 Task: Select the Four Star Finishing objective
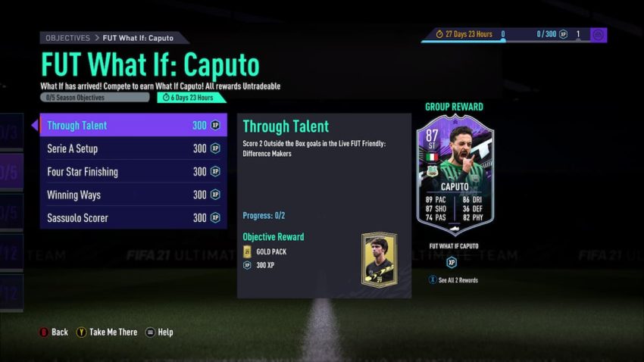133,172
